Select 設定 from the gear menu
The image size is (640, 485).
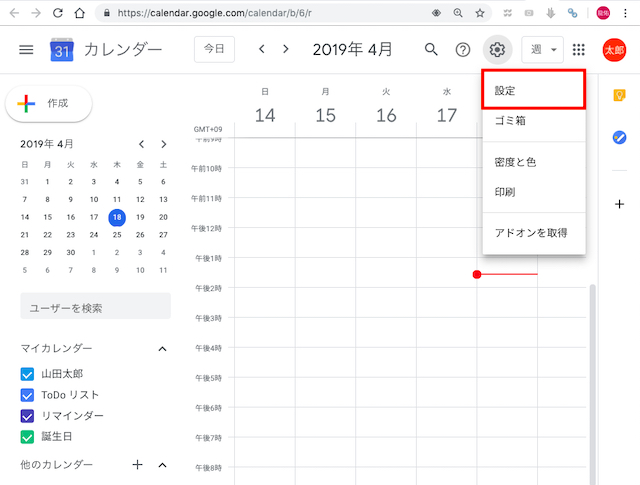tap(534, 90)
